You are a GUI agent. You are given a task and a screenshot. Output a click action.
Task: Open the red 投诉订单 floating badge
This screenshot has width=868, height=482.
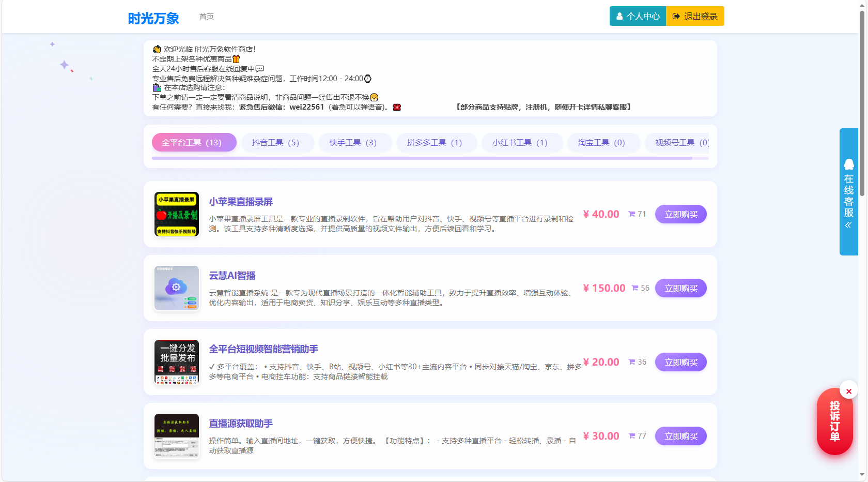click(x=834, y=422)
